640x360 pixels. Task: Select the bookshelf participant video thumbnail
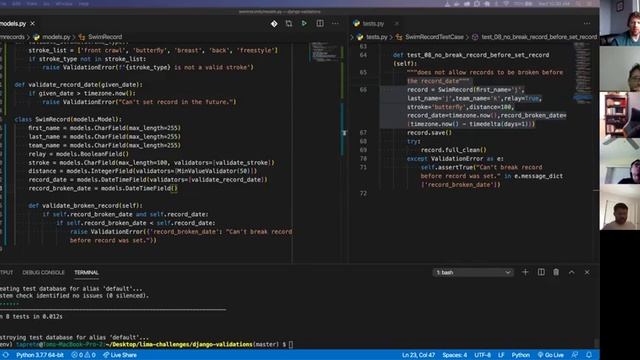[x=620, y=115]
